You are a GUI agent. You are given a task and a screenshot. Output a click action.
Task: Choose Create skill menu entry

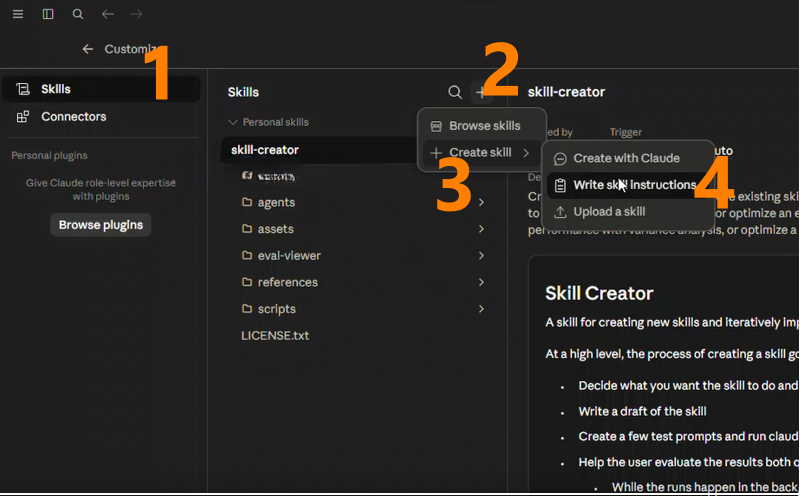coord(482,153)
